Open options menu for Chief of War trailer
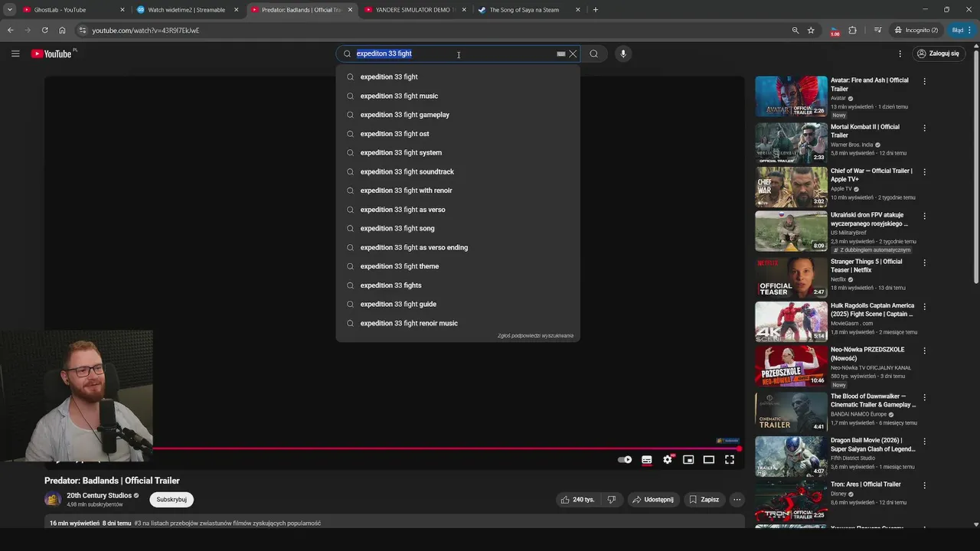 pos(924,171)
